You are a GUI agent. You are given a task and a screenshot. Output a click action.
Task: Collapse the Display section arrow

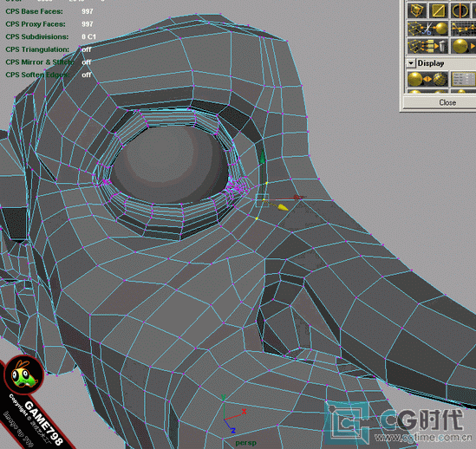[x=411, y=63]
